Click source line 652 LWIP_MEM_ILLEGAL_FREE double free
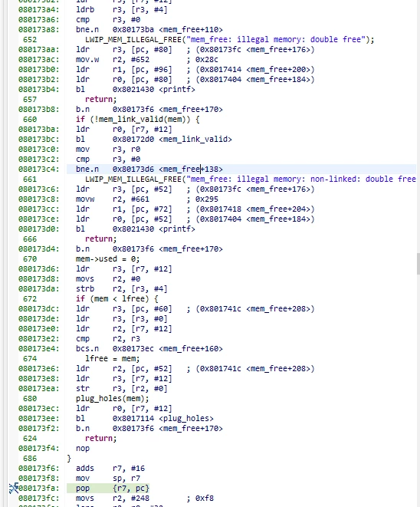The width and height of the screenshot is (420, 507). point(229,40)
